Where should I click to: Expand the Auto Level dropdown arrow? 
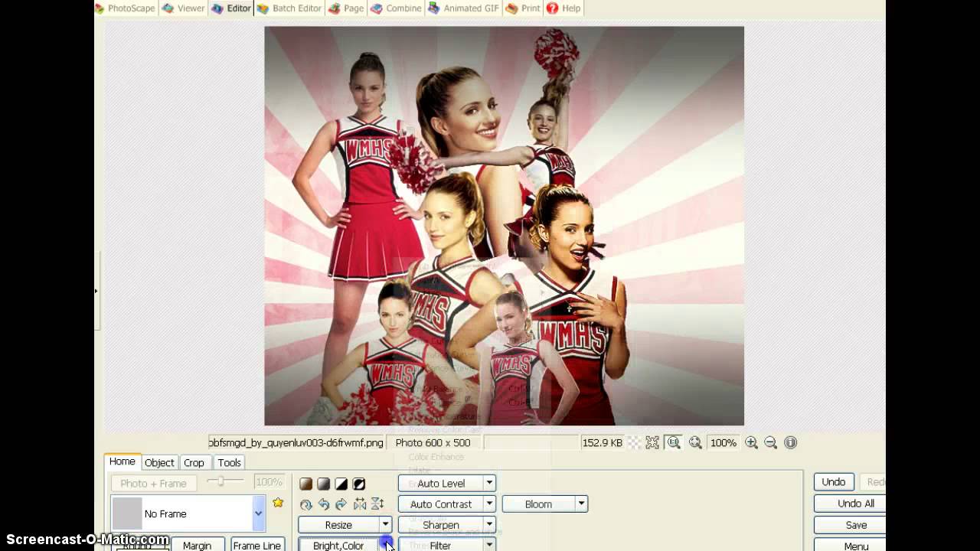tap(489, 484)
